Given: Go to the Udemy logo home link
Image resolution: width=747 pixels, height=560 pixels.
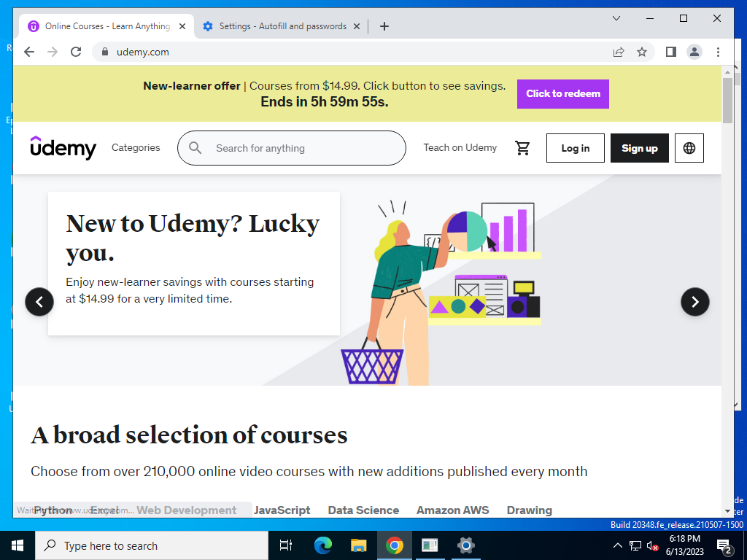Looking at the screenshot, I should tap(63, 147).
